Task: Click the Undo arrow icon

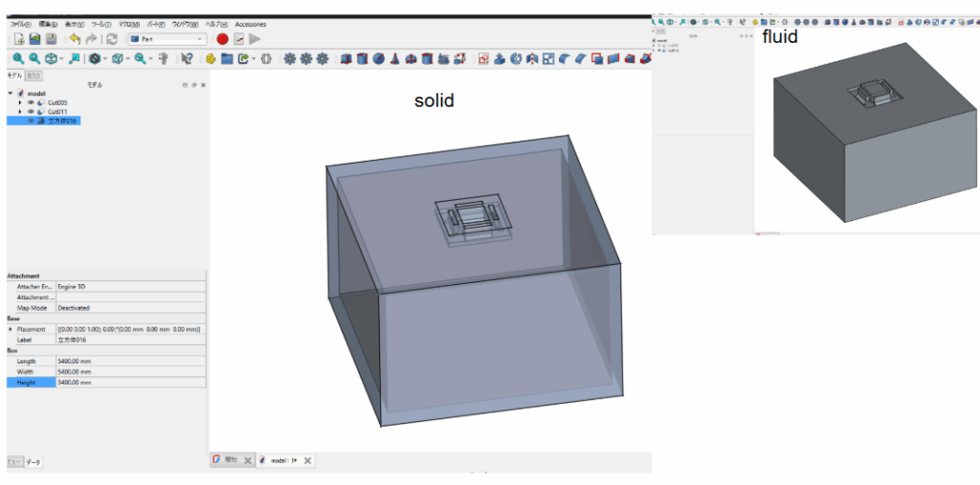Action: 75,39
